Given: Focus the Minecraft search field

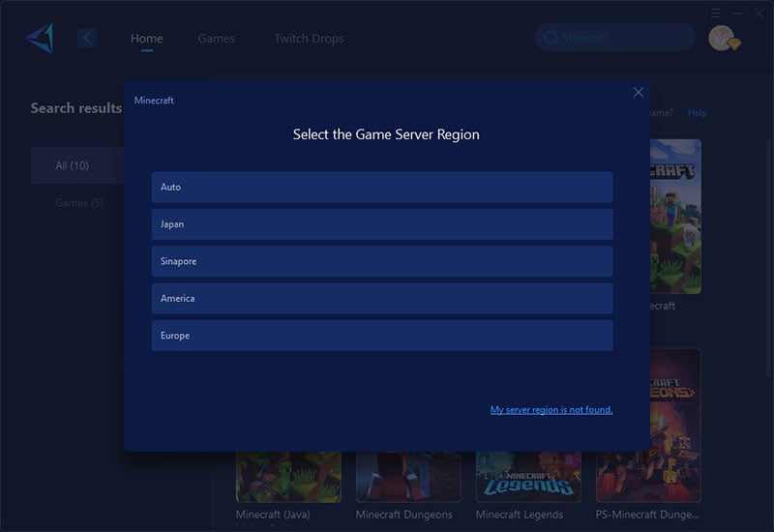Looking at the screenshot, I should point(615,38).
